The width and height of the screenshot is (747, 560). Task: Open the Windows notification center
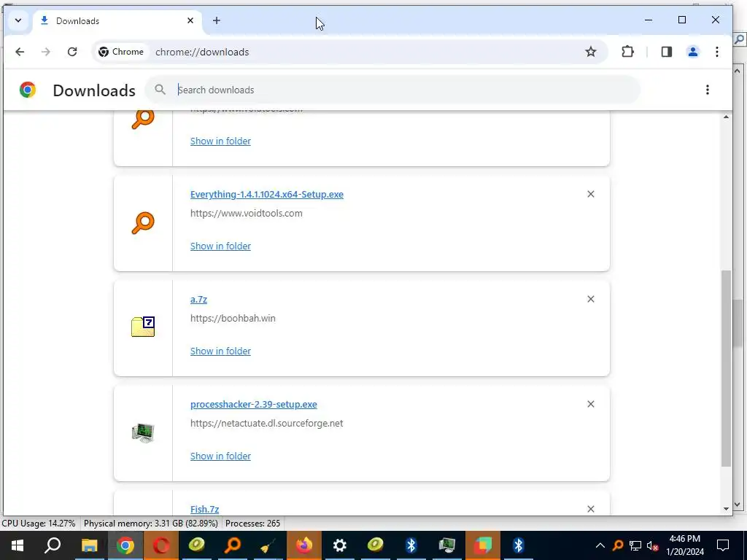(x=723, y=545)
